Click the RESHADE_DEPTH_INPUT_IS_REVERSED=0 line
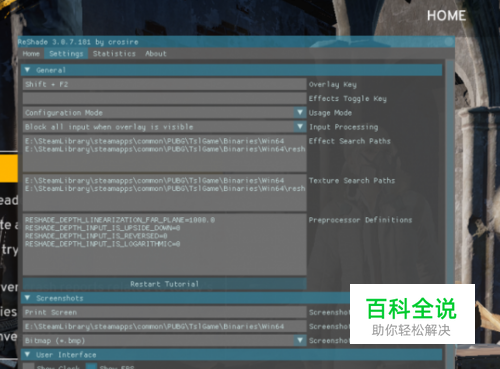Image resolution: width=500 pixels, height=369 pixels. tap(96, 236)
